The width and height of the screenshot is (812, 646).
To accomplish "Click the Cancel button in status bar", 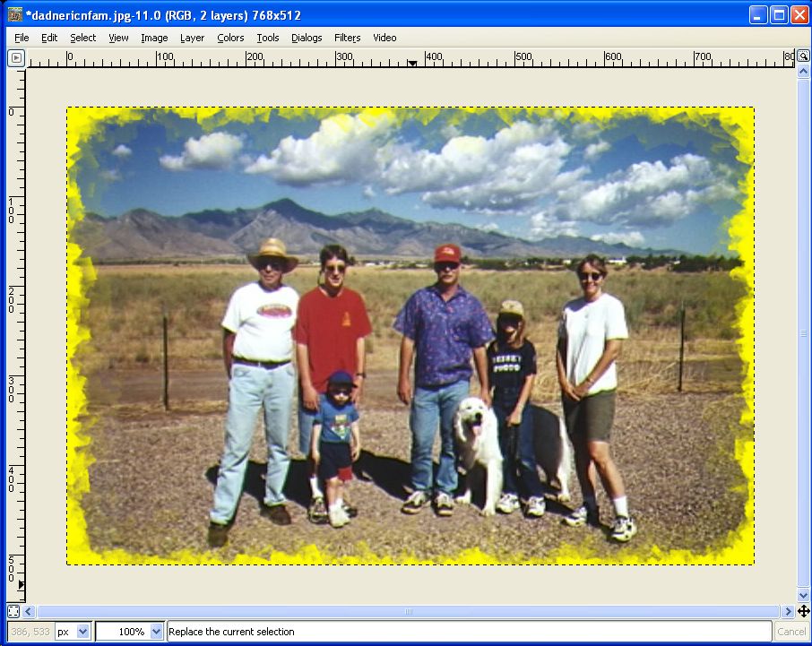I will tap(790, 632).
